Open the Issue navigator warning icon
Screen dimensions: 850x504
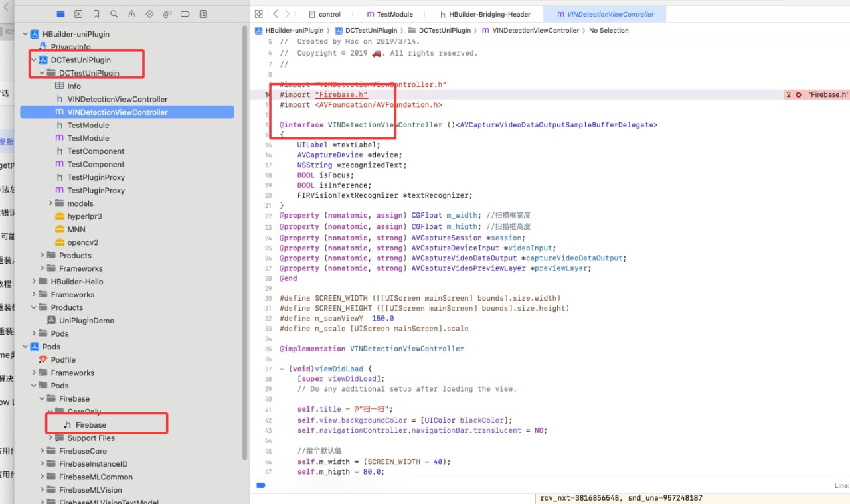click(131, 14)
